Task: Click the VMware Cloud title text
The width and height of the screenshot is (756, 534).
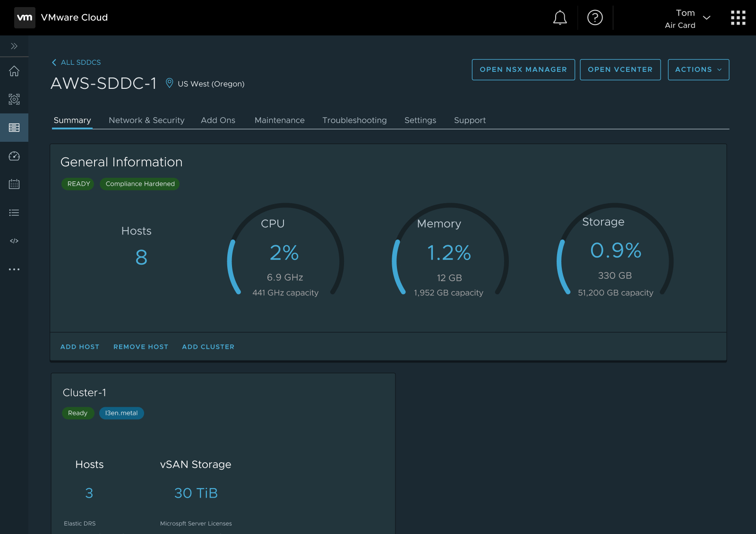Action: pos(74,17)
